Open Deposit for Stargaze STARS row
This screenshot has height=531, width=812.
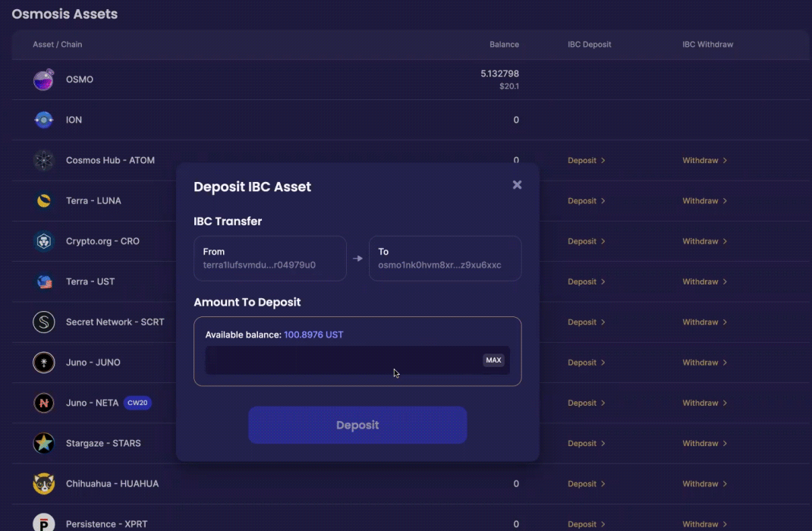pos(586,443)
